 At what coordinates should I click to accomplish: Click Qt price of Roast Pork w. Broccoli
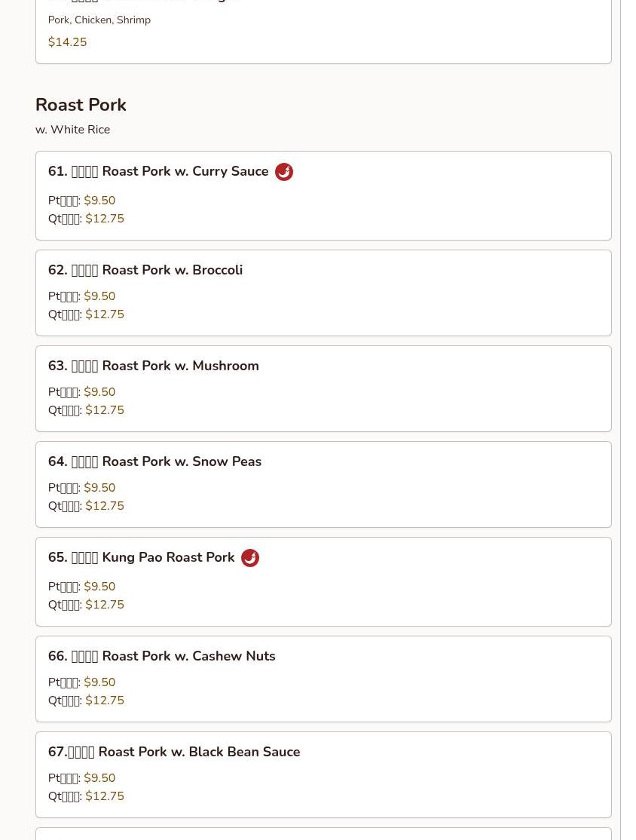104,314
